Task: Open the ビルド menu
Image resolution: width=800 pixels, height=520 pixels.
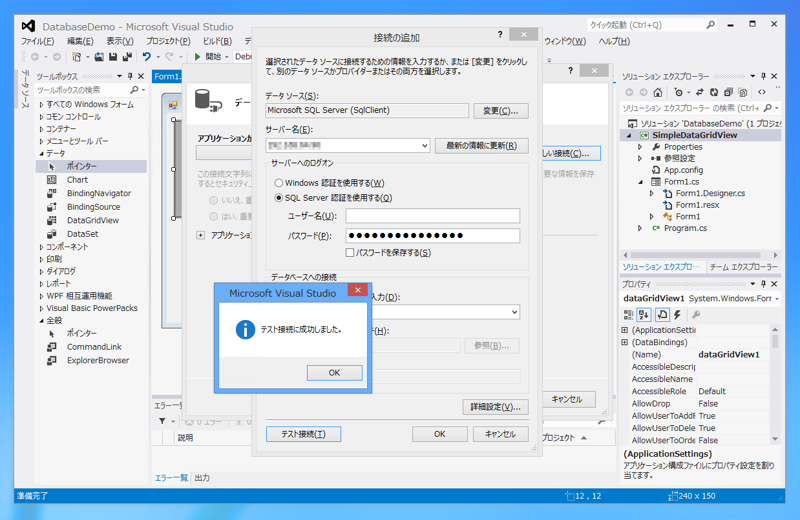Action: (217, 41)
